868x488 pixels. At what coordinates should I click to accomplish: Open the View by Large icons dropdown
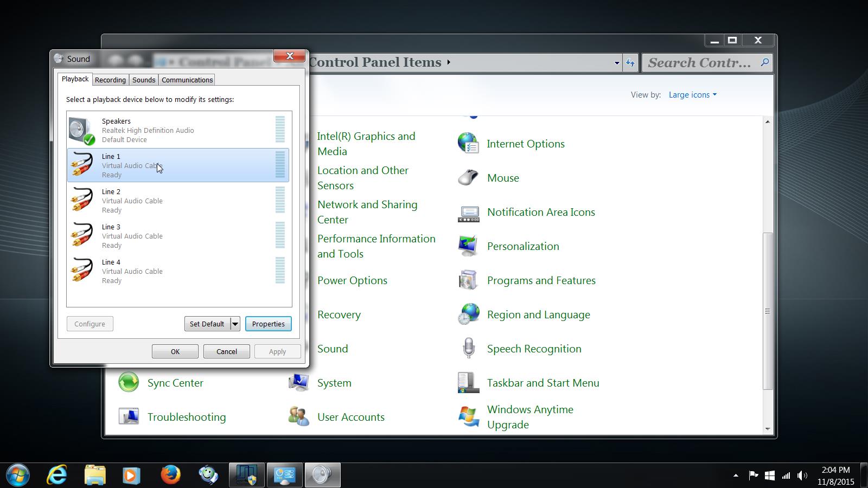692,95
